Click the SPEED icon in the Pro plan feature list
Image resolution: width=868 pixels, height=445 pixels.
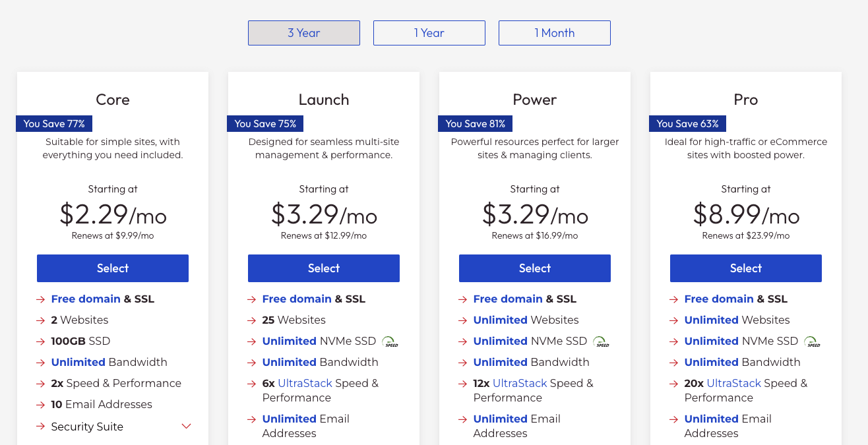click(812, 341)
